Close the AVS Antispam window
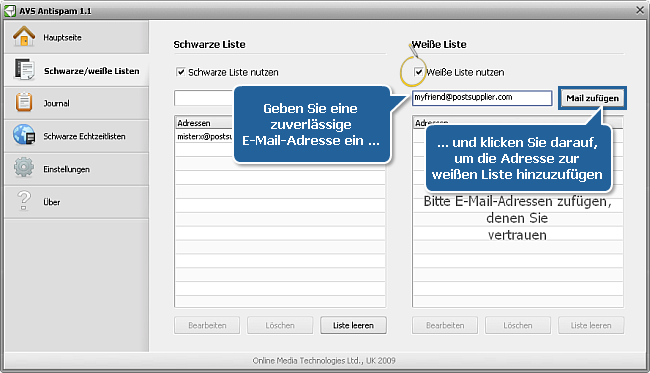Screen dimensions: 650x373 click(x=640, y=10)
